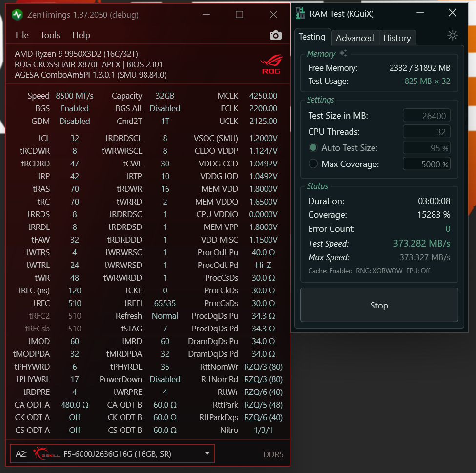The image size is (476, 473).
Task: Click the GDM Disabled value
Action: 75,121
